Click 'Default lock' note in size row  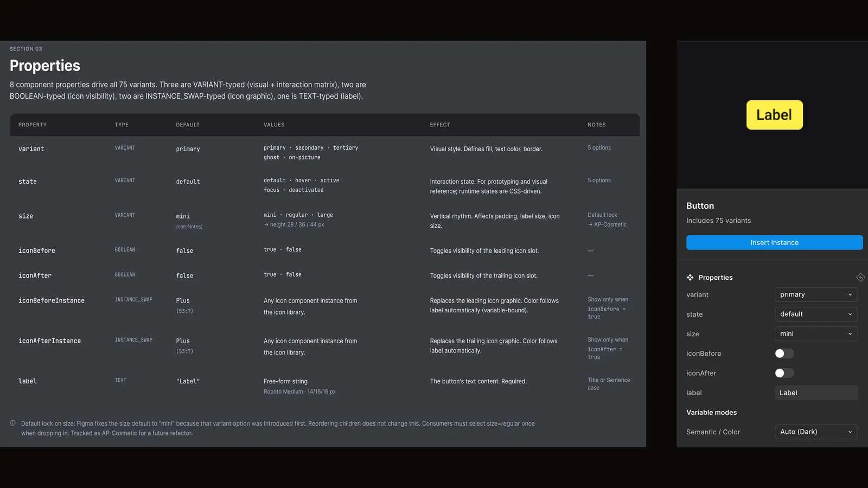tap(602, 215)
